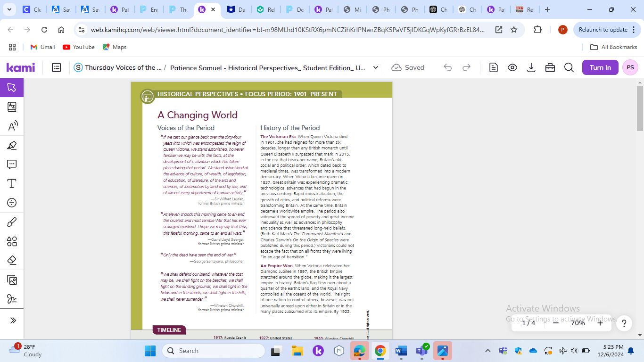Image resolution: width=644 pixels, height=362 pixels.
Task: Click the Turn In button
Action: tap(600, 67)
